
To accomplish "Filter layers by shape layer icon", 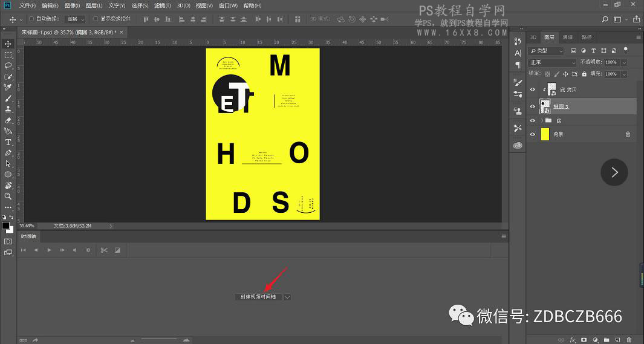I will pos(603,51).
